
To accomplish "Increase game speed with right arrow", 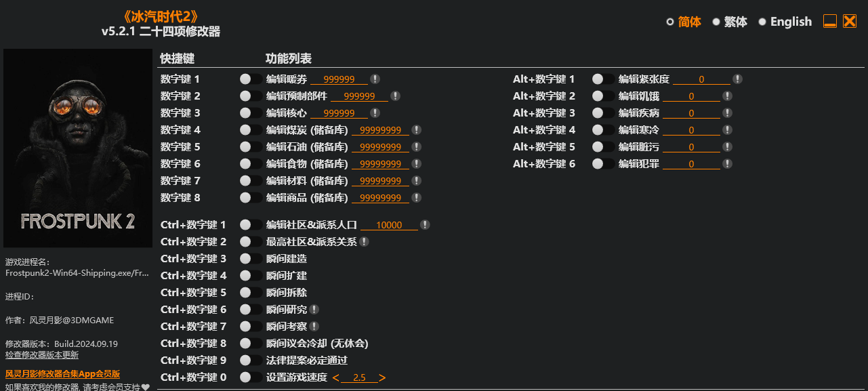I will pos(382,378).
